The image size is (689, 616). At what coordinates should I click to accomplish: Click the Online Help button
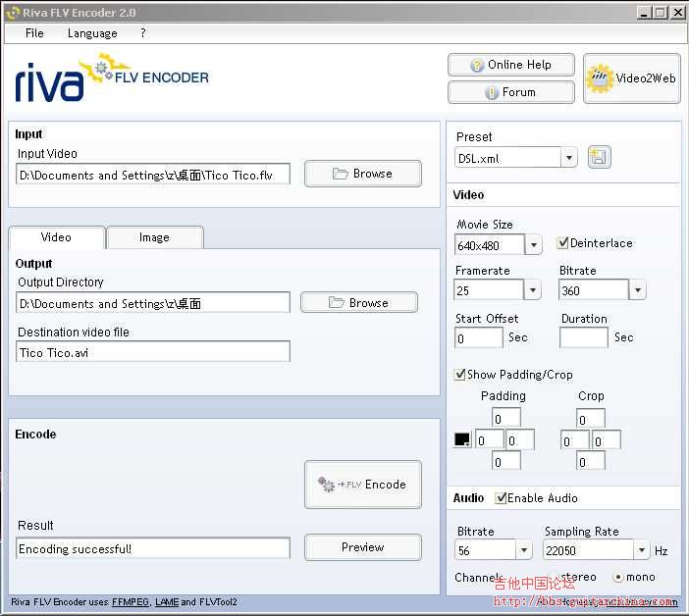coord(510,65)
